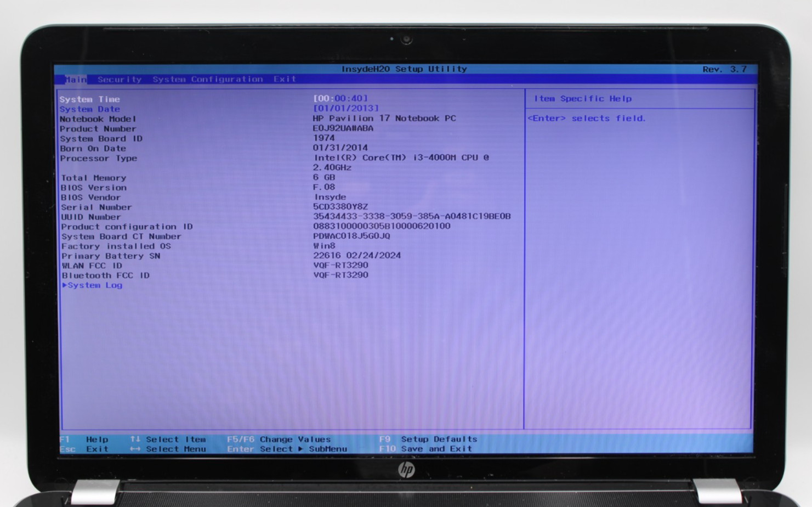This screenshot has width=812, height=507.
Task: Click the F10 Save and Exit hint
Action: [x=425, y=449]
